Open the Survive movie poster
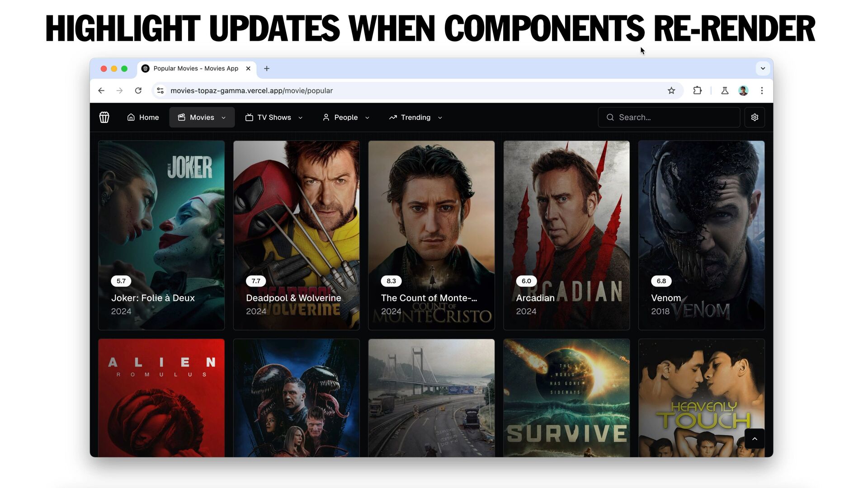Viewport: 868px width, 488px height. point(566,398)
